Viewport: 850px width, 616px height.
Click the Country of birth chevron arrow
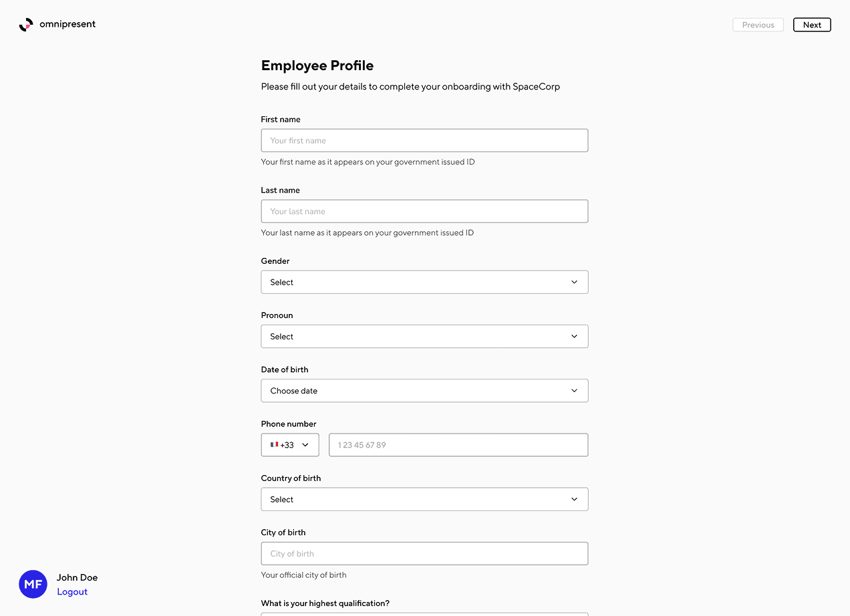click(x=574, y=499)
